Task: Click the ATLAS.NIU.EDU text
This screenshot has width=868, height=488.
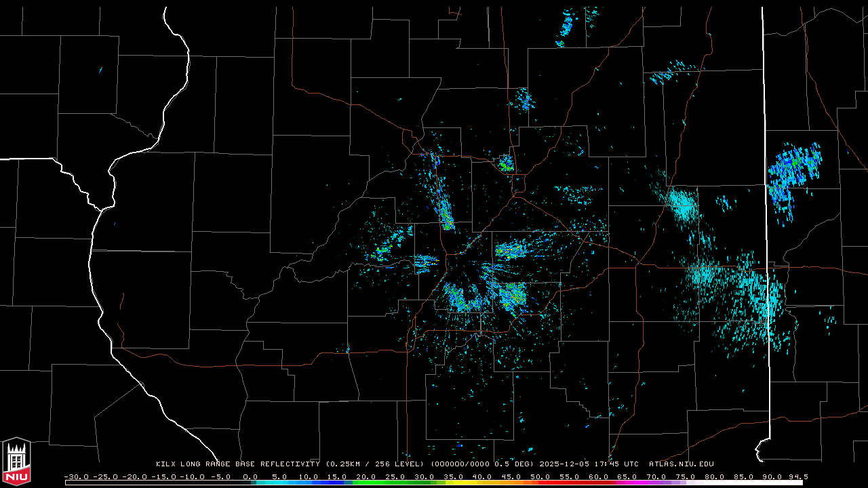Action: click(681, 464)
